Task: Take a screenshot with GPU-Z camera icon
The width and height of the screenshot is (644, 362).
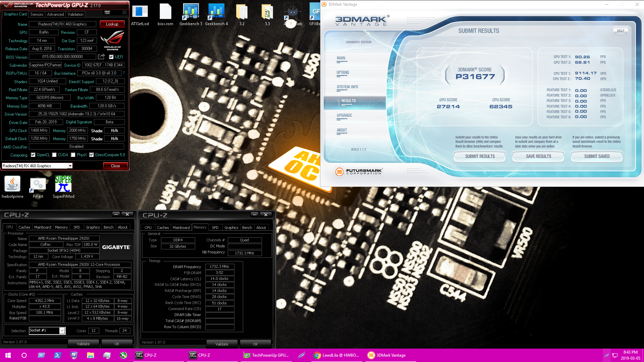Action: tap(107, 13)
